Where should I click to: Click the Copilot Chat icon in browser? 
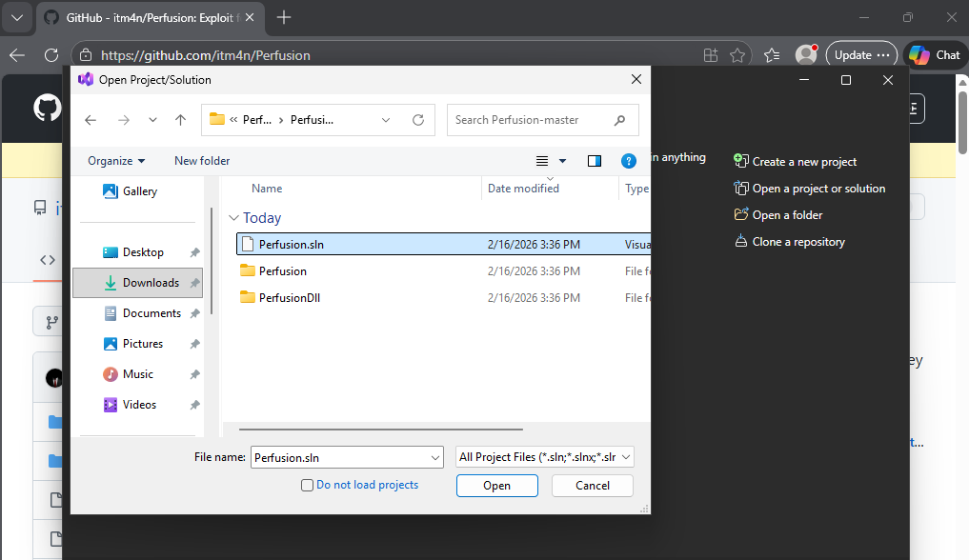[x=933, y=55]
